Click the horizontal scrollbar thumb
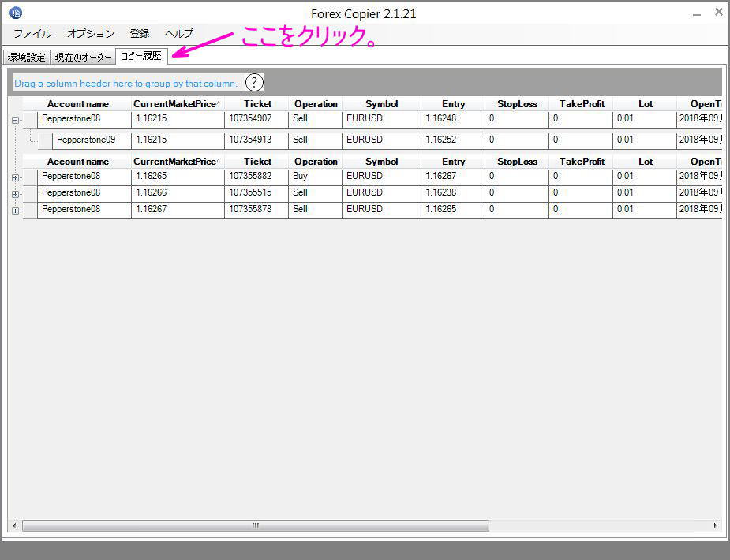 coord(255,525)
